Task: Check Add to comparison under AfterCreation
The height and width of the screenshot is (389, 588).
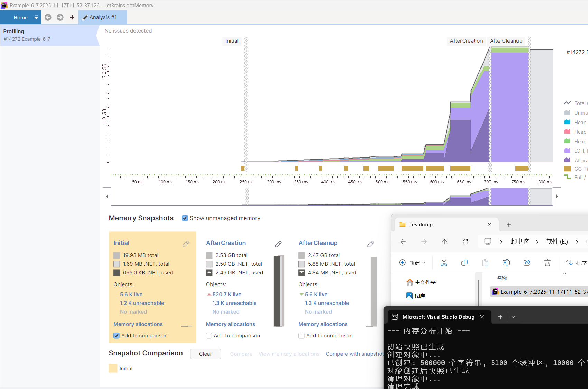Action: click(209, 336)
